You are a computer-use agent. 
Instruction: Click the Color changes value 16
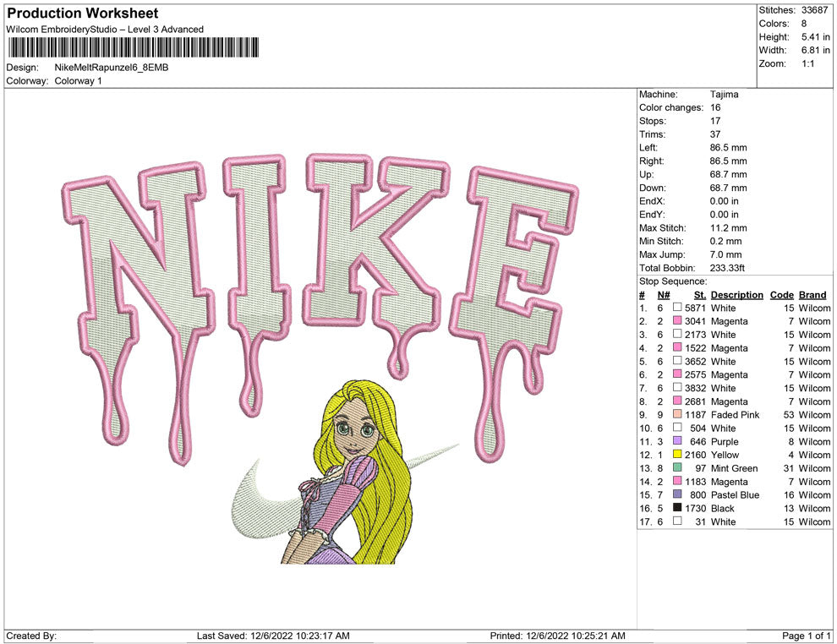pos(715,107)
